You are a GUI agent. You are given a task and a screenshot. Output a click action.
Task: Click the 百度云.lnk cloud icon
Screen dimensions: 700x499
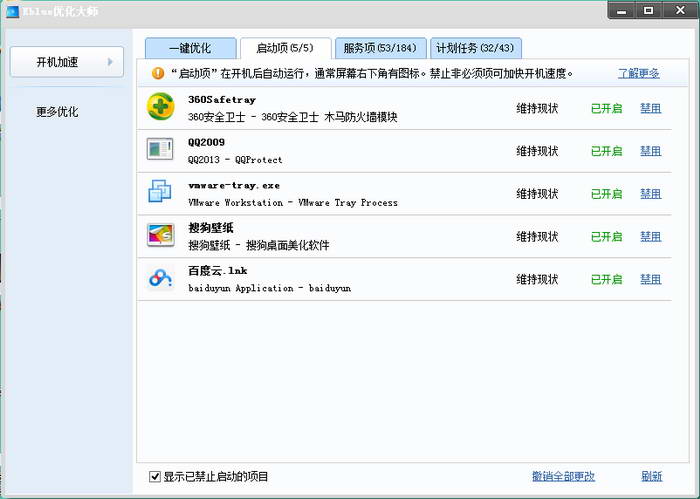pyautogui.click(x=160, y=278)
